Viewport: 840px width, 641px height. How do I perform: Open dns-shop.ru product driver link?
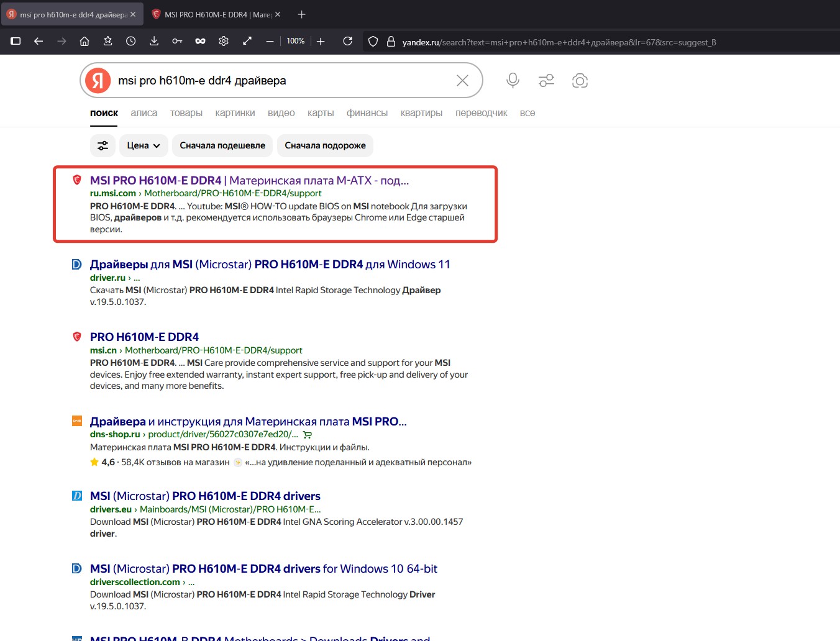(x=194, y=434)
